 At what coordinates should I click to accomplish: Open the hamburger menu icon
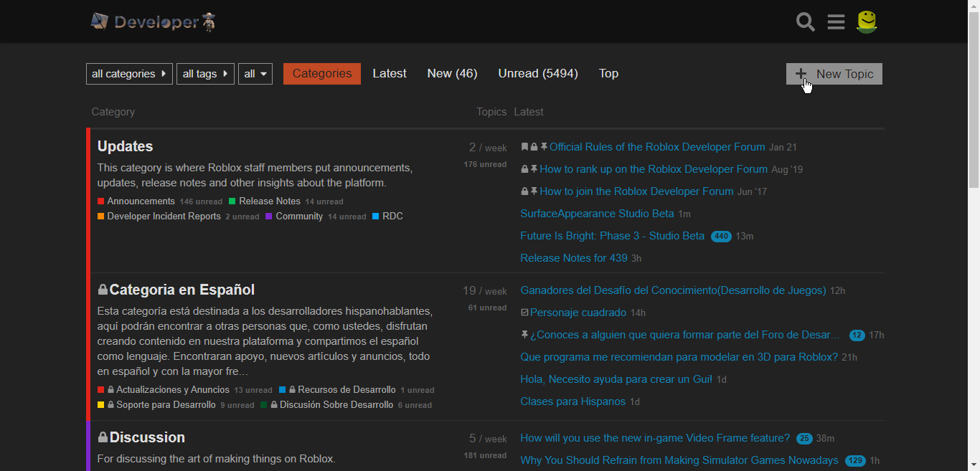[836, 22]
